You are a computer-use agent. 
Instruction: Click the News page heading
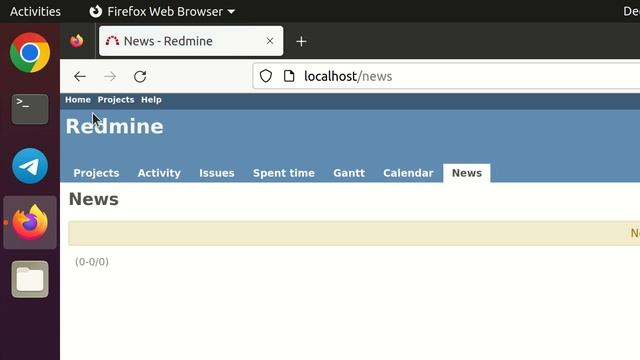[x=93, y=200]
